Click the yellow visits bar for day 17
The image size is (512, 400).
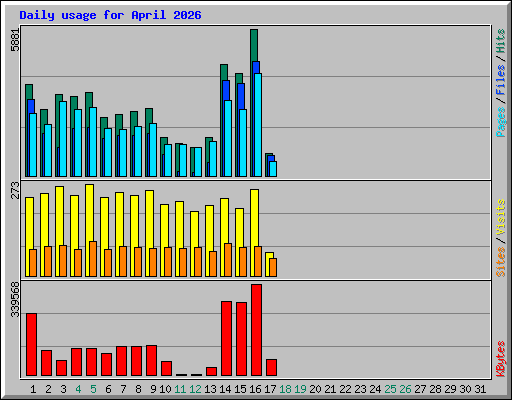(269, 255)
